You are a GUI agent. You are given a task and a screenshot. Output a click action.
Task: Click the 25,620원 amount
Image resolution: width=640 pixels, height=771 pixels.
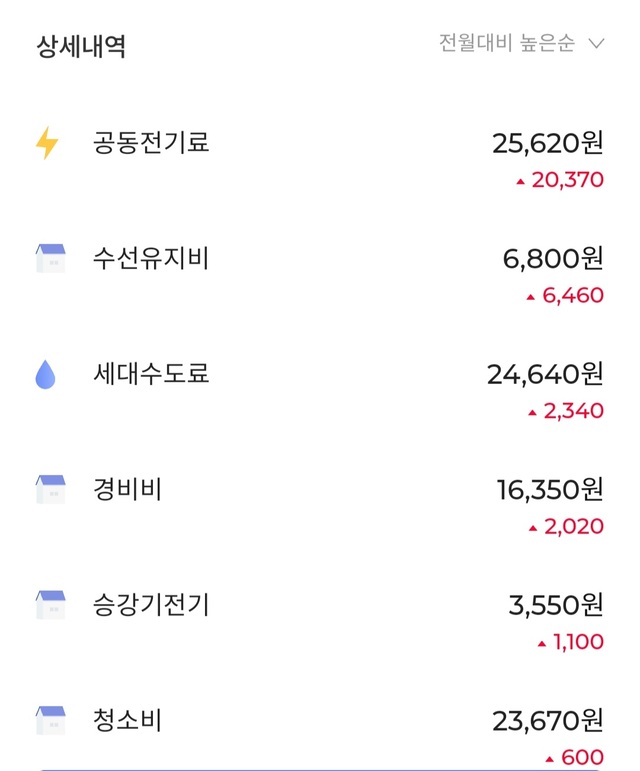548,143
